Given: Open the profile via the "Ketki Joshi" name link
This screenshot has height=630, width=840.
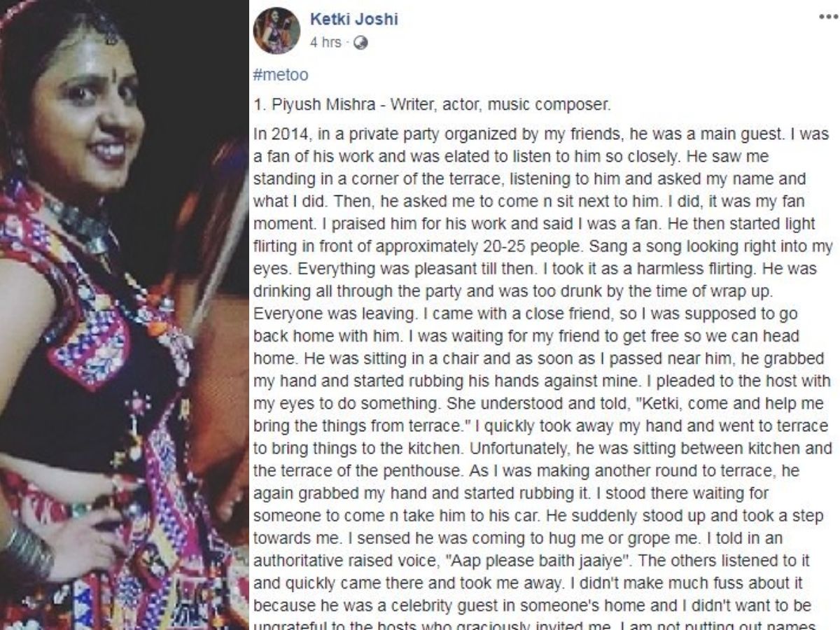Looking at the screenshot, I should (356, 20).
